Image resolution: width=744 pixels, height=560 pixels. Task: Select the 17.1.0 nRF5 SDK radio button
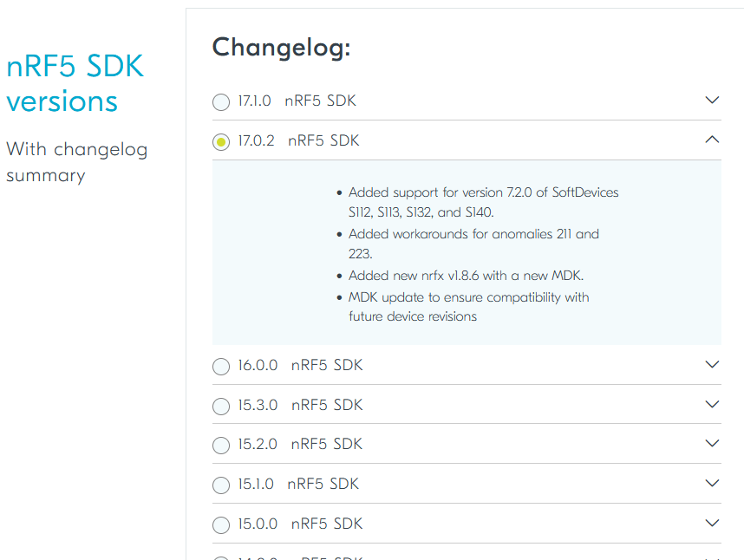(x=221, y=102)
